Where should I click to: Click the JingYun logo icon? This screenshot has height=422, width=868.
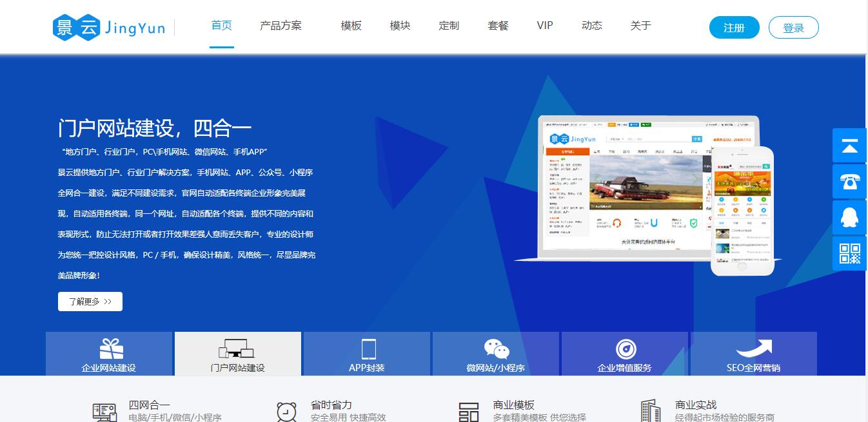(x=76, y=27)
